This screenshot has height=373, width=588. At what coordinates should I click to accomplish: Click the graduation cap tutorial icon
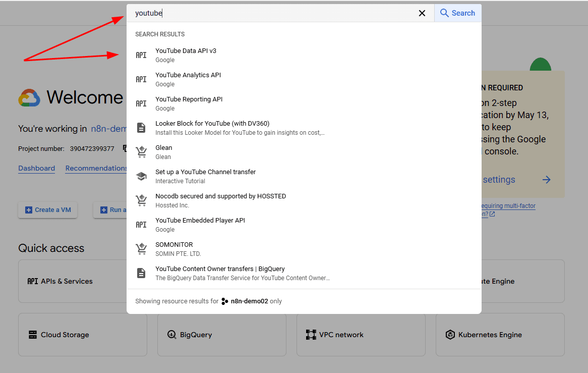(141, 176)
